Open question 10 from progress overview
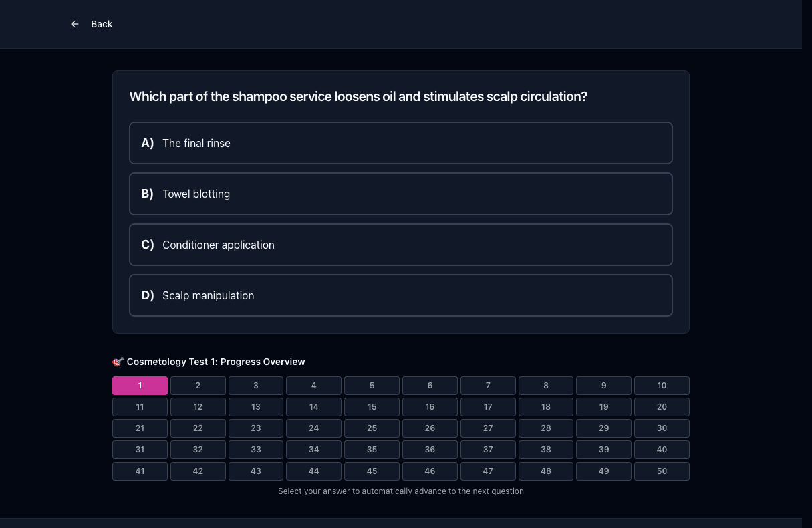812x528 pixels. (662, 386)
